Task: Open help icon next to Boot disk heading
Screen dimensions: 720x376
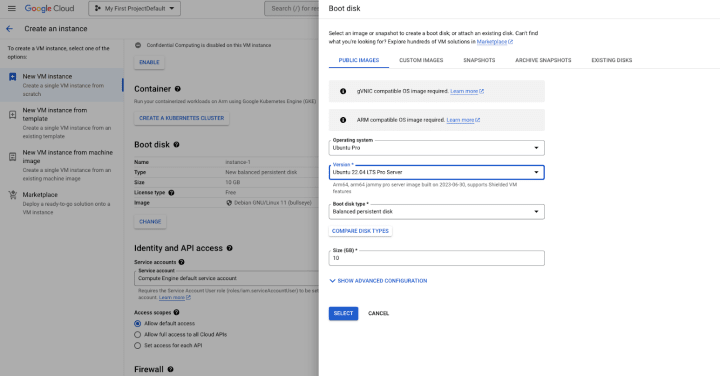Action: pyautogui.click(x=176, y=145)
